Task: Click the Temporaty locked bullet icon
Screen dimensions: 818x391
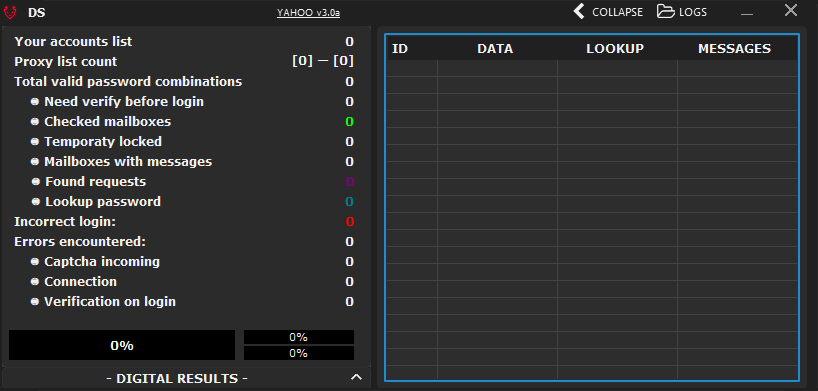Action: click(35, 141)
